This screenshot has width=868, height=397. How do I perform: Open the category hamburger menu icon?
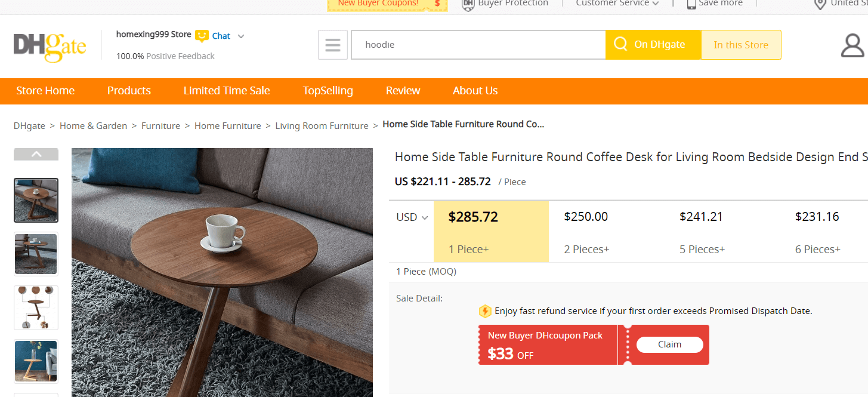[x=333, y=45]
